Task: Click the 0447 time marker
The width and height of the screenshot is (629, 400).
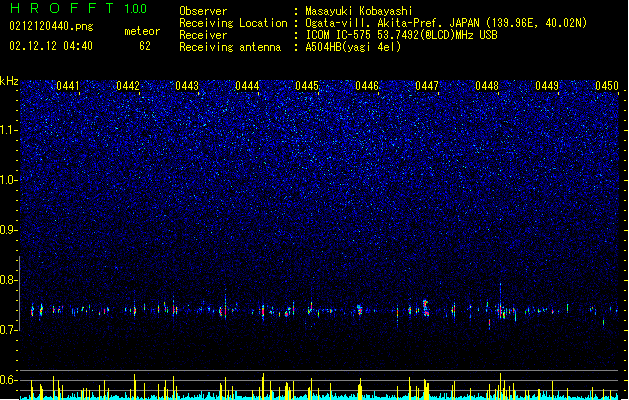Action: click(427, 86)
